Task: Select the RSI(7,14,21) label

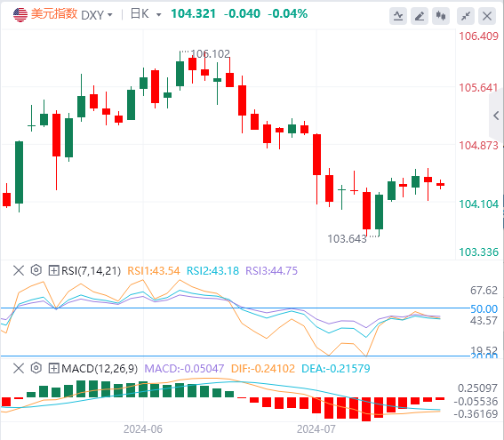Action: click(x=91, y=270)
